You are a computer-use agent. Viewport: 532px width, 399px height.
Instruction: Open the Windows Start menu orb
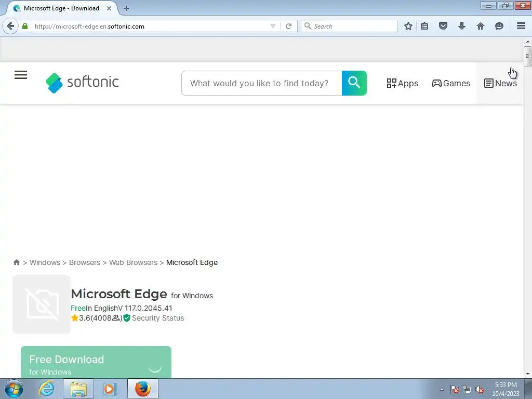click(x=14, y=389)
